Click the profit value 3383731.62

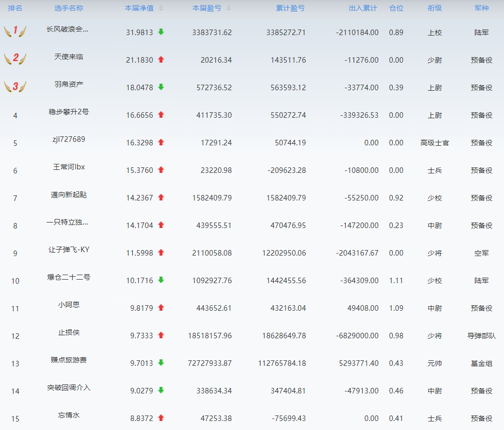coord(212,33)
